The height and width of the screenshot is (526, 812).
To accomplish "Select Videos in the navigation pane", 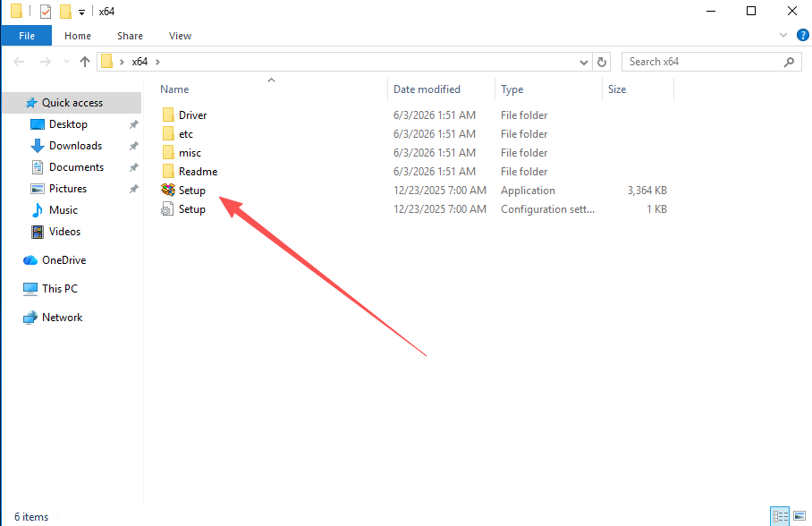I will tap(64, 231).
